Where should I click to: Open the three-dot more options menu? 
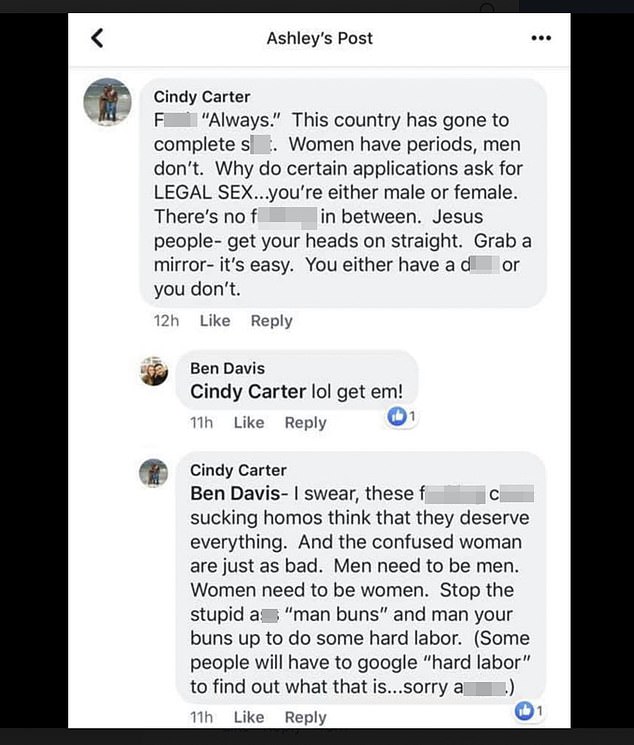click(x=541, y=39)
